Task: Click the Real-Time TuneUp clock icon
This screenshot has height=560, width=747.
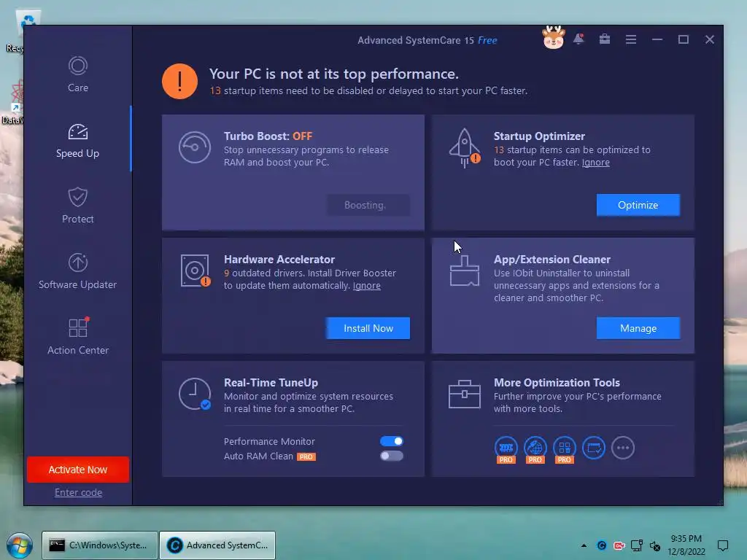Action: pyautogui.click(x=194, y=394)
